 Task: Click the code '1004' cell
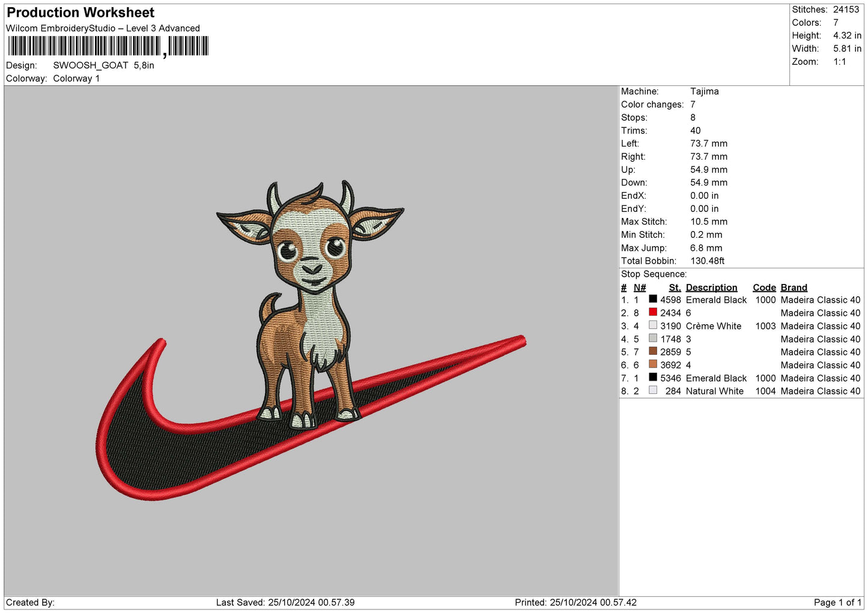[x=765, y=391]
